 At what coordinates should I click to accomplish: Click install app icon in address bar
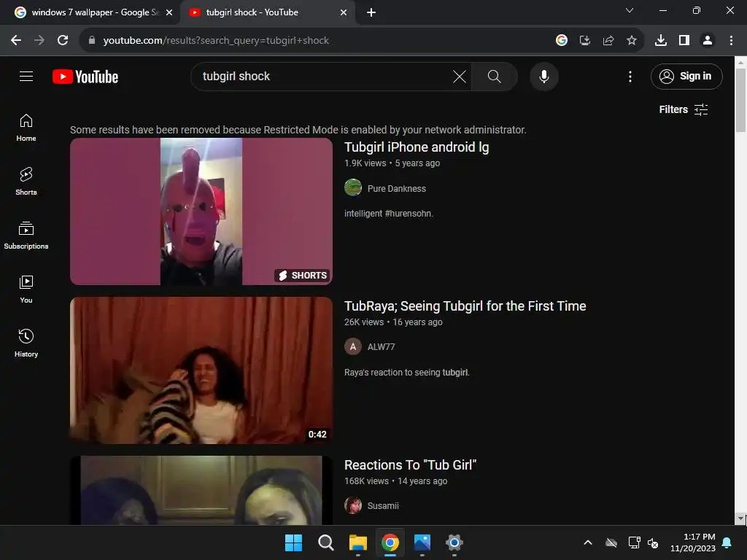(x=585, y=41)
